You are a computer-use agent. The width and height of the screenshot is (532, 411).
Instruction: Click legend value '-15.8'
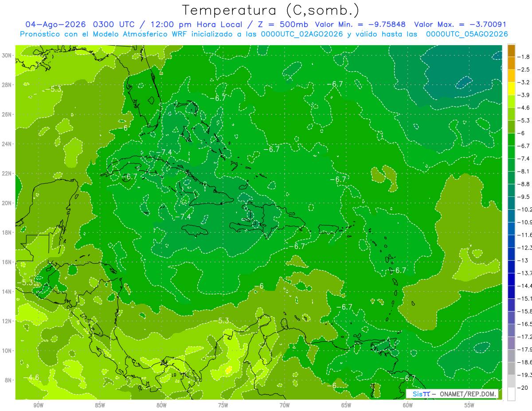tap(525, 311)
